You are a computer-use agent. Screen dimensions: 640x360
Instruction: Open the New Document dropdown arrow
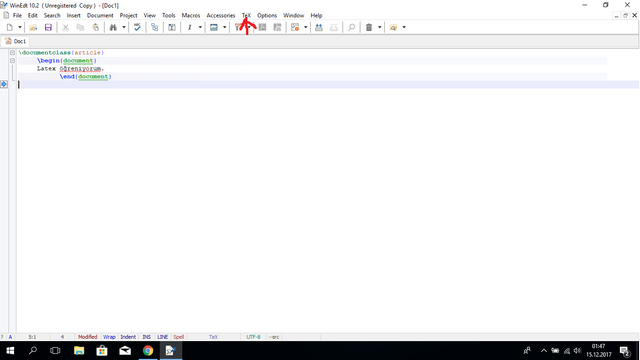pos(19,27)
